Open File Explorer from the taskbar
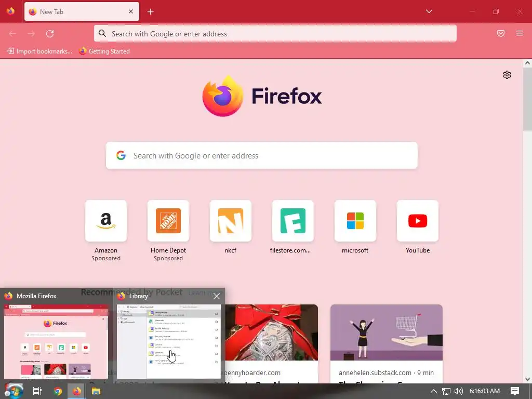The image size is (532, 399). (x=96, y=391)
